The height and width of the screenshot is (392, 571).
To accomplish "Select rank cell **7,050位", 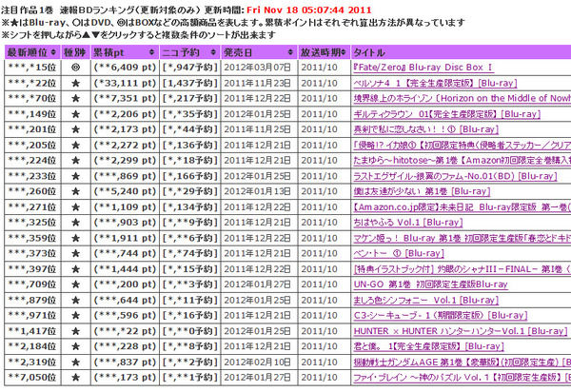I will pyautogui.click(x=32, y=378).
